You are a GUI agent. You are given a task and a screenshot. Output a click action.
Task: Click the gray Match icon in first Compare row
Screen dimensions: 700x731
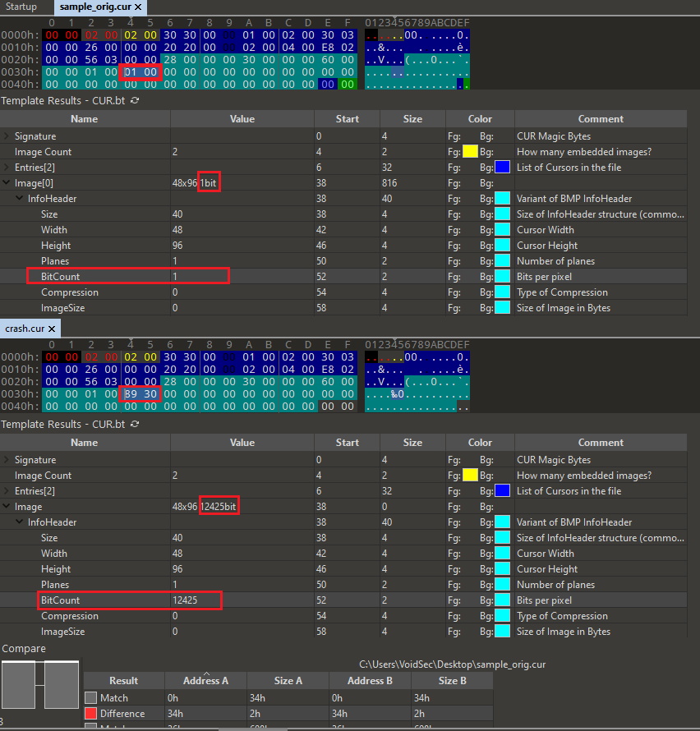coord(91,697)
